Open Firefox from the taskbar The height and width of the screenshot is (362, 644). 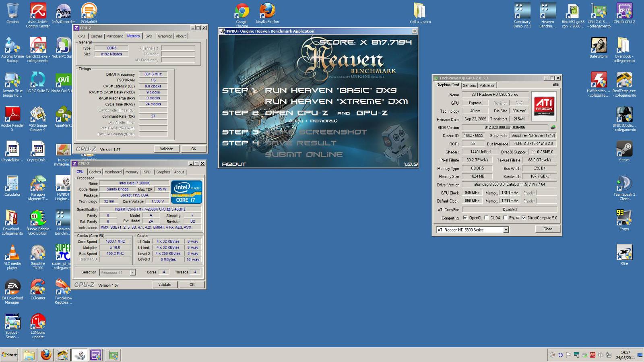(x=46, y=355)
